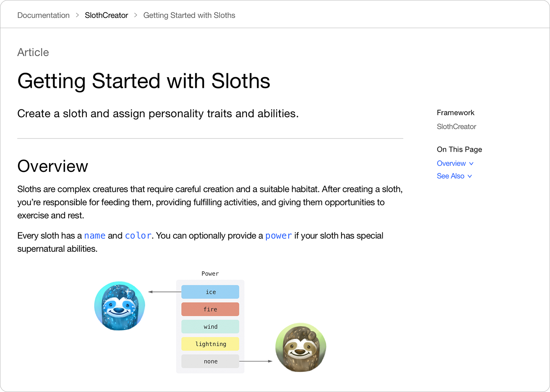Click the brown sloth avatar
This screenshot has height=392, width=550.
(301, 347)
